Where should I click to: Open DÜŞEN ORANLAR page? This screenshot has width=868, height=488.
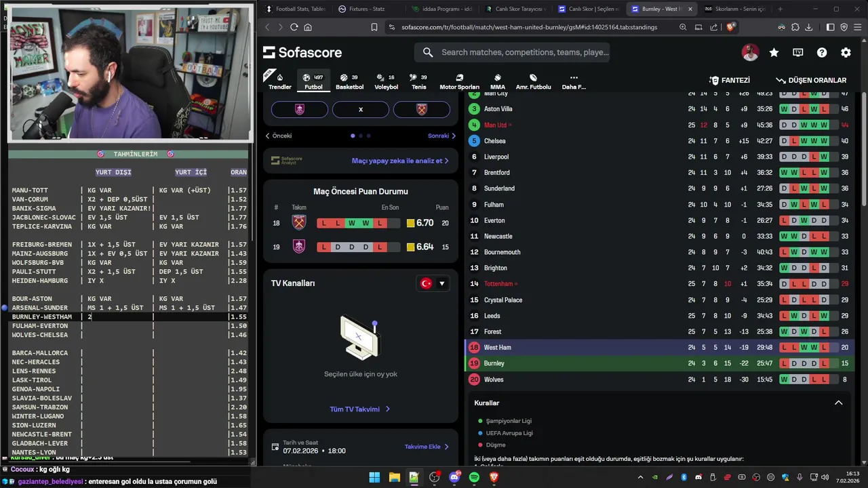click(811, 80)
